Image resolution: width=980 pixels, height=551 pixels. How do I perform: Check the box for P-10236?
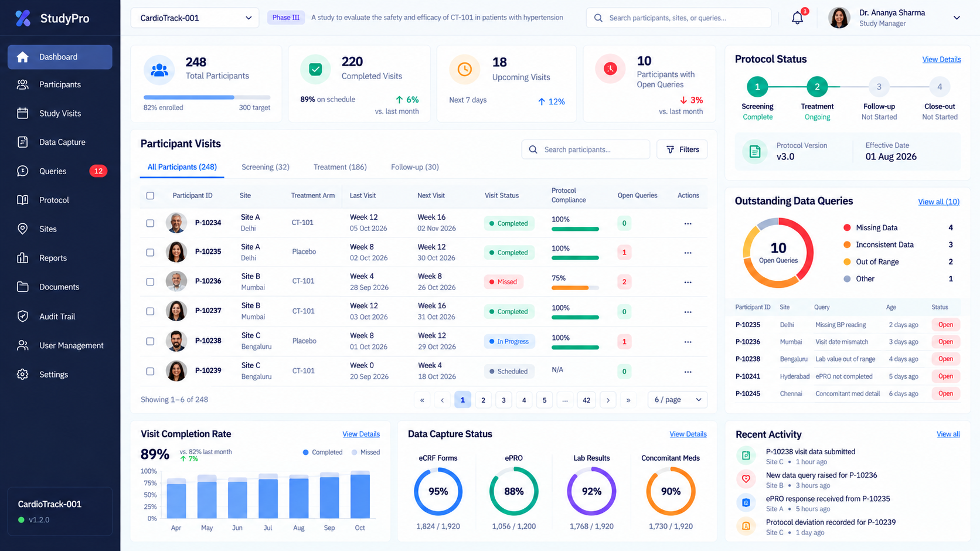pyautogui.click(x=150, y=282)
